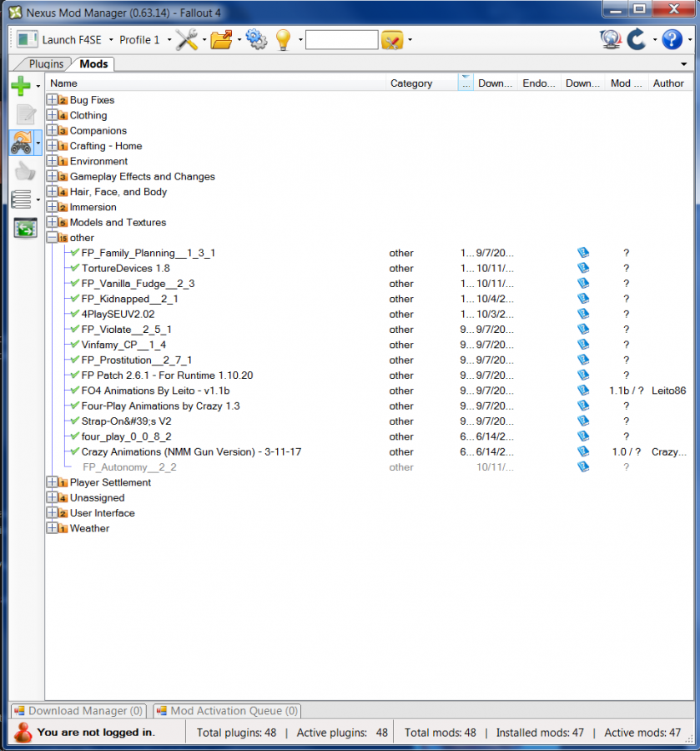
Task: Click the readme book icon for Crazy Animations row
Action: (x=582, y=451)
